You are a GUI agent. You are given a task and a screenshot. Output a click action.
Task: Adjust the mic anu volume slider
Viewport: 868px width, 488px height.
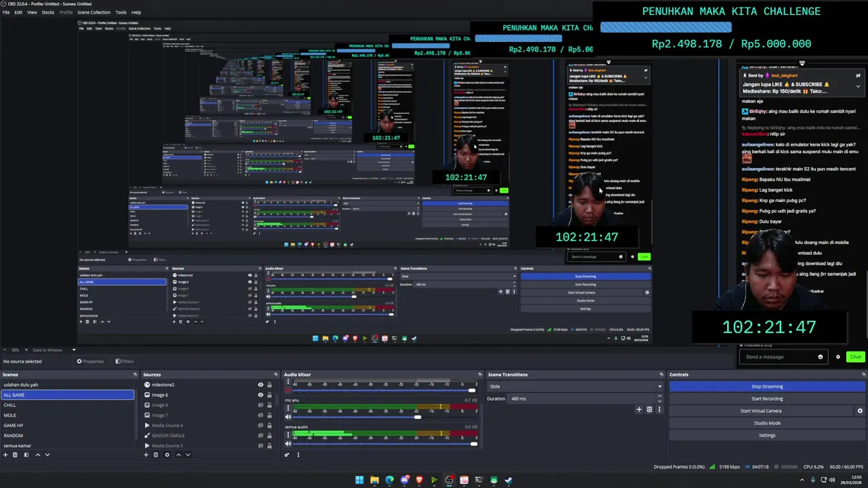[418, 417]
